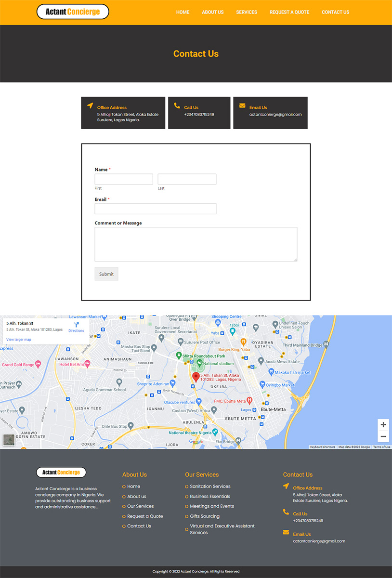The image size is (392, 578).
Task: Click the footer Call Us phone icon
Action: point(286,512)
